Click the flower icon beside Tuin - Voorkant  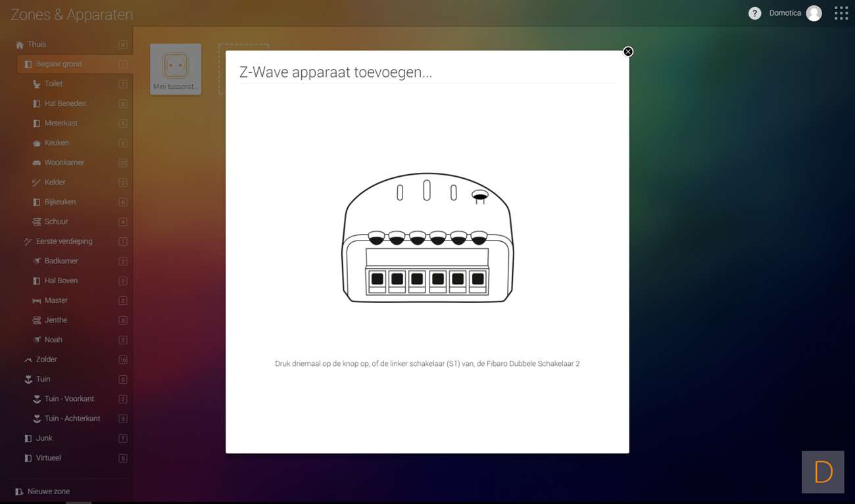tap(37, 400)
